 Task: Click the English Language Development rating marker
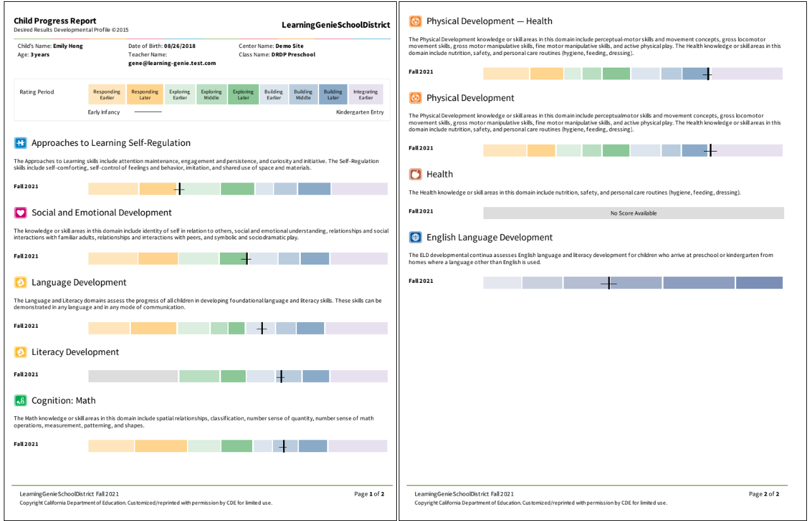pos(609,283)
